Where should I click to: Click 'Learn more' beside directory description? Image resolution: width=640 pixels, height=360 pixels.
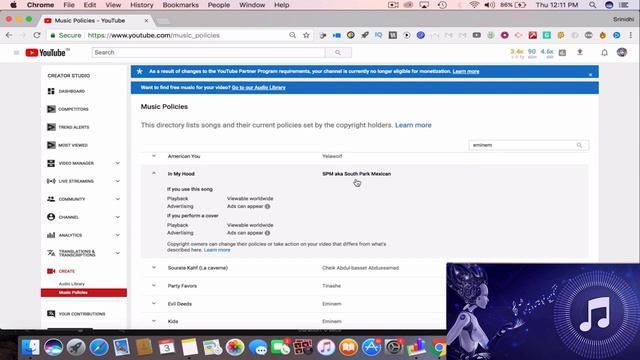[413, 125]
